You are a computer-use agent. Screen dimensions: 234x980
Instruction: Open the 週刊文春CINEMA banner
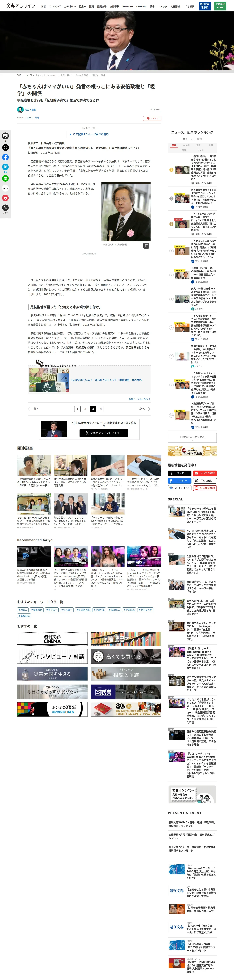(52, 639)
